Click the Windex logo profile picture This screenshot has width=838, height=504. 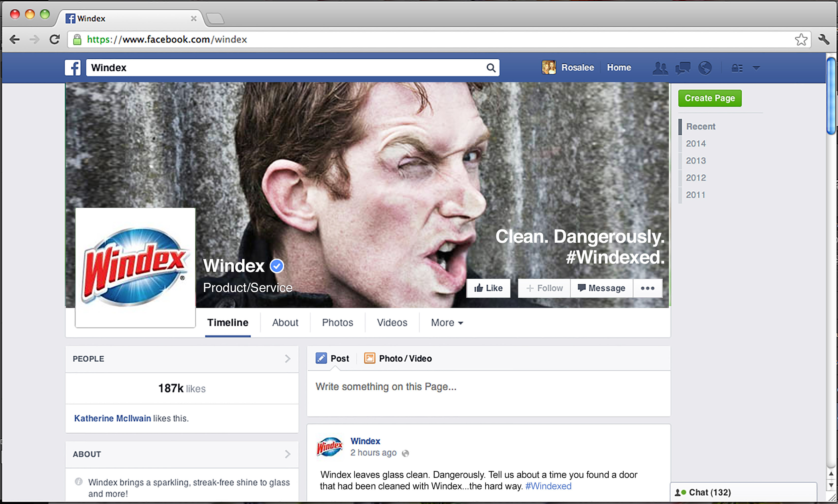pos(135,268)
